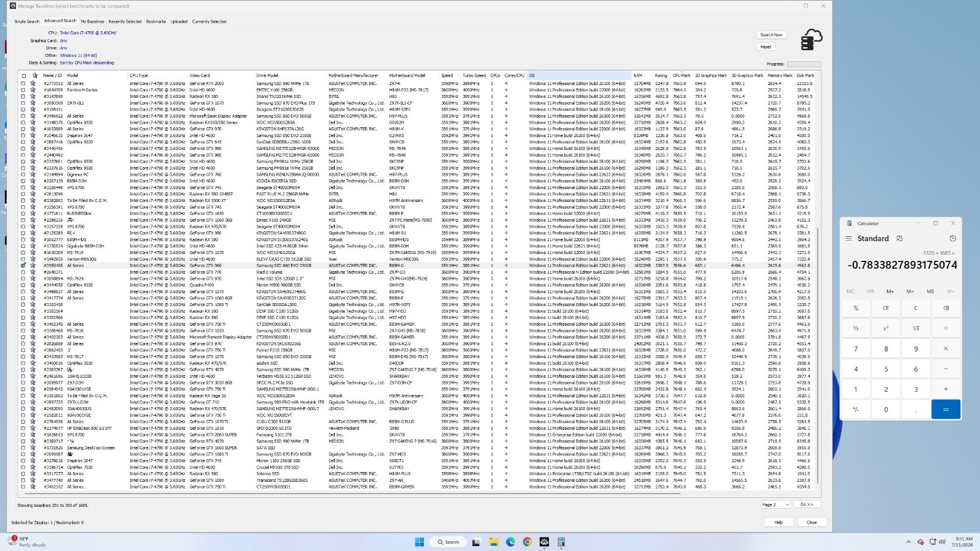980x551 pixels.
Task: Click the Go >> button
Action: (807, 504)
